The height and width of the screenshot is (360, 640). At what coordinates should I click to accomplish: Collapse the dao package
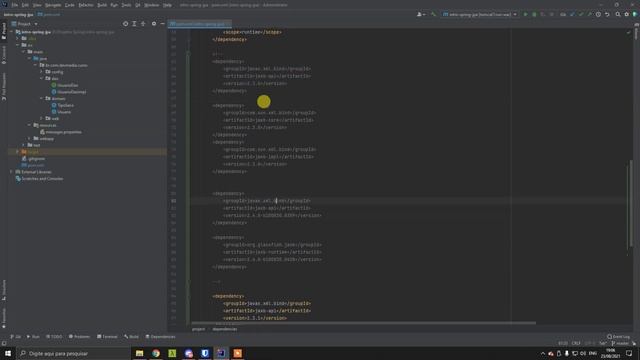point(41,78)
